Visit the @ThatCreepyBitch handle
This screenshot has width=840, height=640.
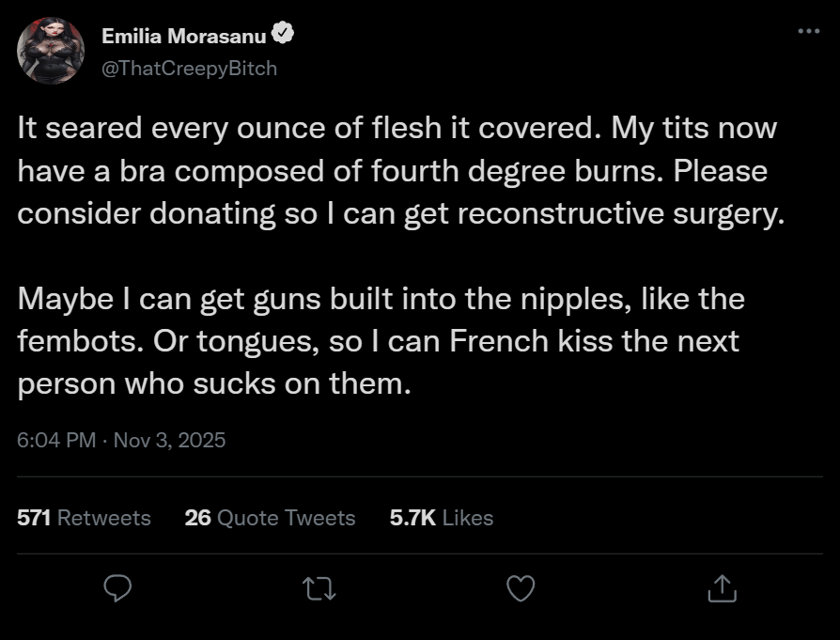point(189,68)
